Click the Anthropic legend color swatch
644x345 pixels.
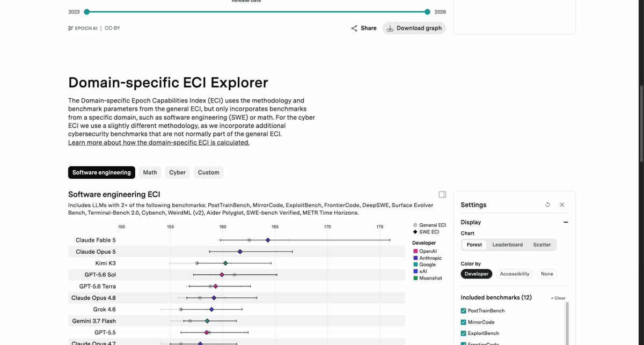(x=415, y=258)
